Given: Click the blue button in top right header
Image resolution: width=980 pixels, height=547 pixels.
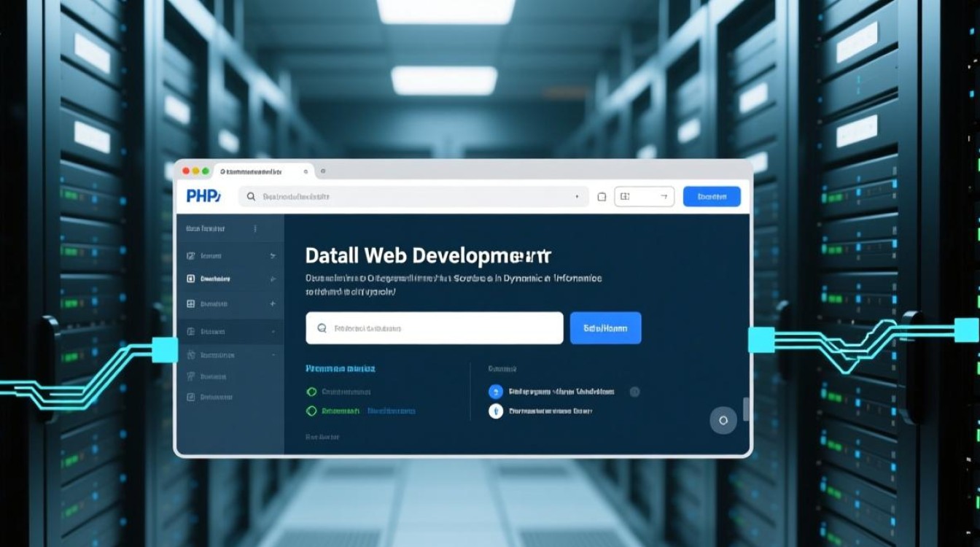Looking at the screenshot, I should coord(712,196).
